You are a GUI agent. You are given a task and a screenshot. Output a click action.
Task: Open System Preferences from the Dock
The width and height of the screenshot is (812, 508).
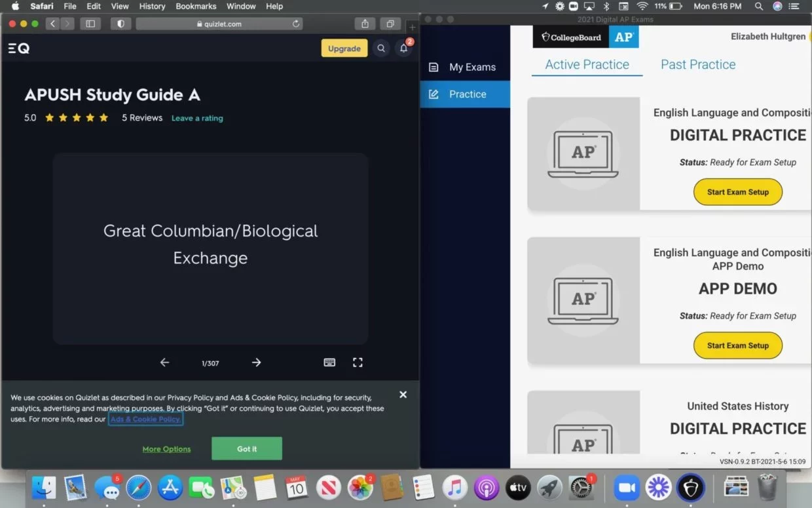(x=581, y=488)
